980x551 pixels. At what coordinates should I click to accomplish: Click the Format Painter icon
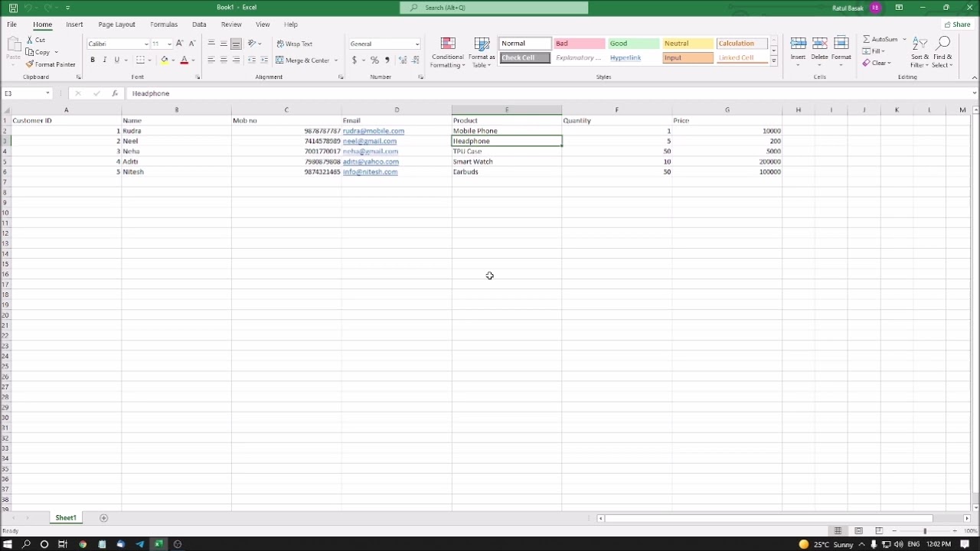pyautogui.click(x=30, y=64)
